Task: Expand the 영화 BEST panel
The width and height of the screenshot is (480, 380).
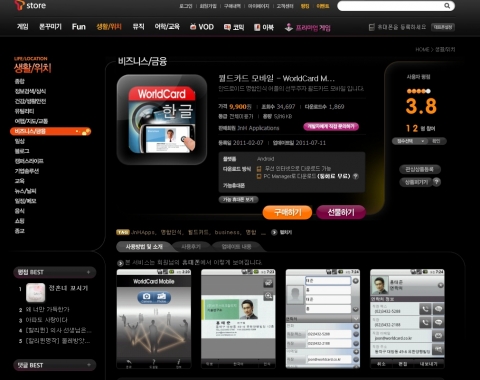Action: pyautogui.click(x=88, y=272)
